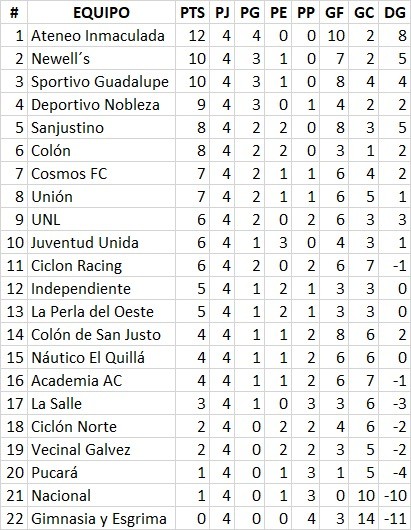Image resolution: width=411 pixels, height=530 pixels.
Task: Select the Colón de San Justo cell
Action: coord(101,334)
